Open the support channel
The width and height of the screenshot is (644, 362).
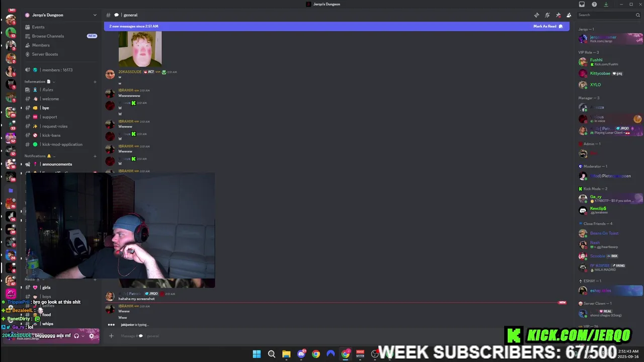pyautogui.click(x=61, y=117)
